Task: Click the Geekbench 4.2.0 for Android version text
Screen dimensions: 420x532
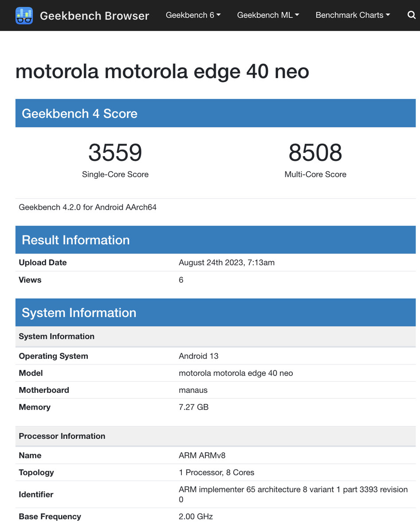Action: (88, 207)
